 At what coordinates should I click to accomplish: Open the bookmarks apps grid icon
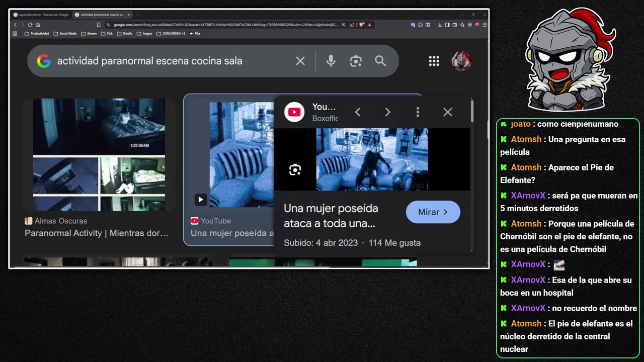pos(15,33)
